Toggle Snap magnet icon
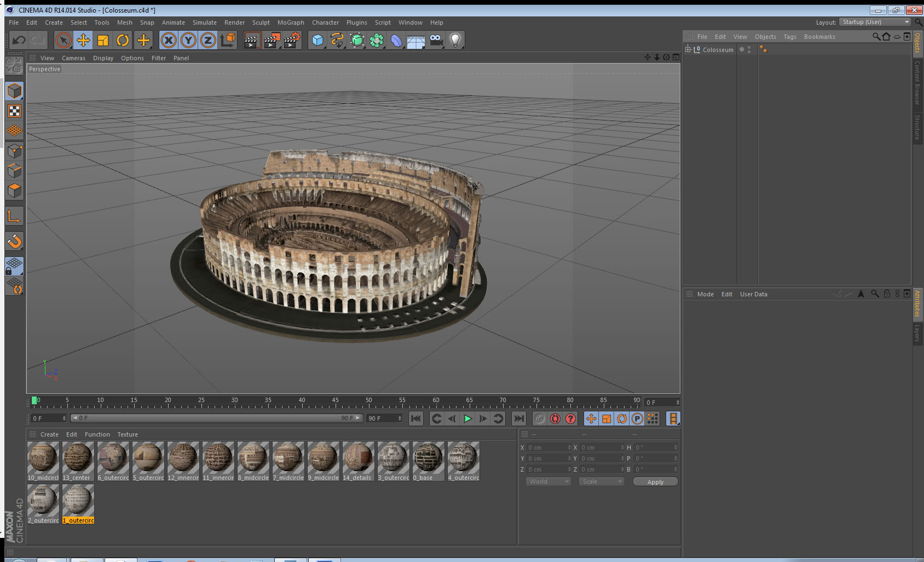This screenshot has height=562, width=924. click(14, 241)
